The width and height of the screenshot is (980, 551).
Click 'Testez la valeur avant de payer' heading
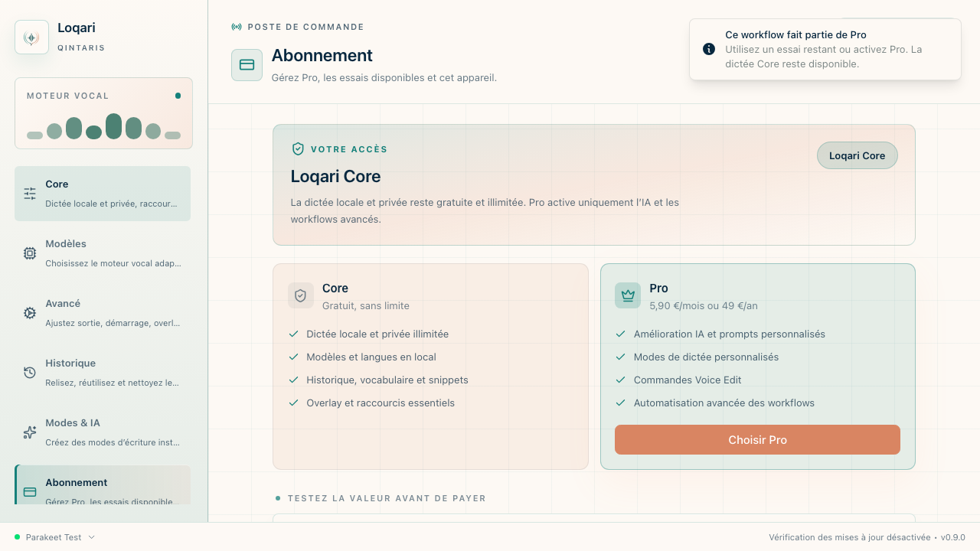coord(387,498)
